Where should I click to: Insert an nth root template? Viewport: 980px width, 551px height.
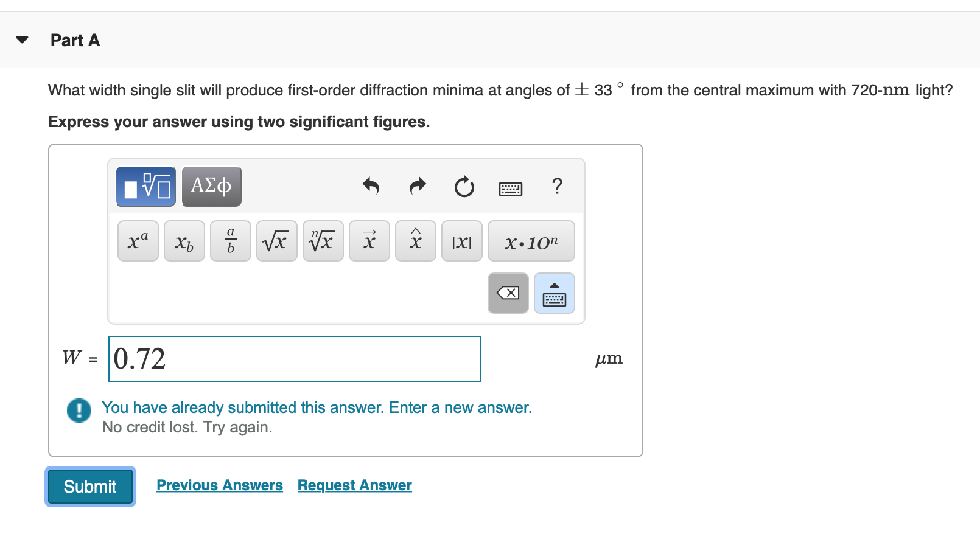pos(323,241)
